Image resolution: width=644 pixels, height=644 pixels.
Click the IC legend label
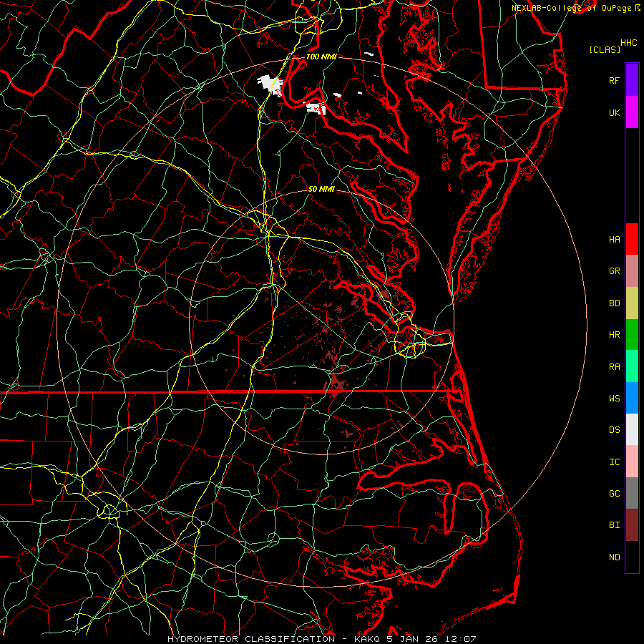[614, 462]
